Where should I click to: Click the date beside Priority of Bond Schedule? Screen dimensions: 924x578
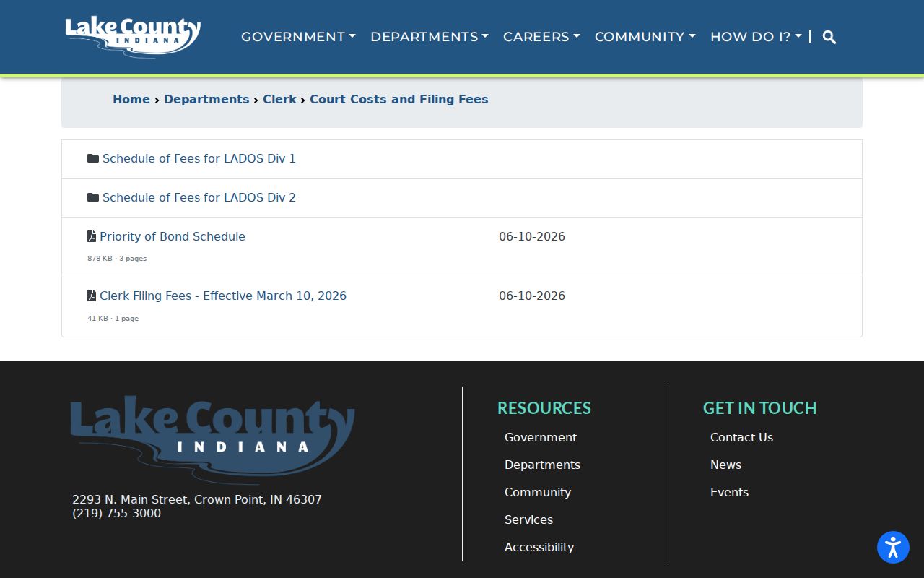coord(532,236)
